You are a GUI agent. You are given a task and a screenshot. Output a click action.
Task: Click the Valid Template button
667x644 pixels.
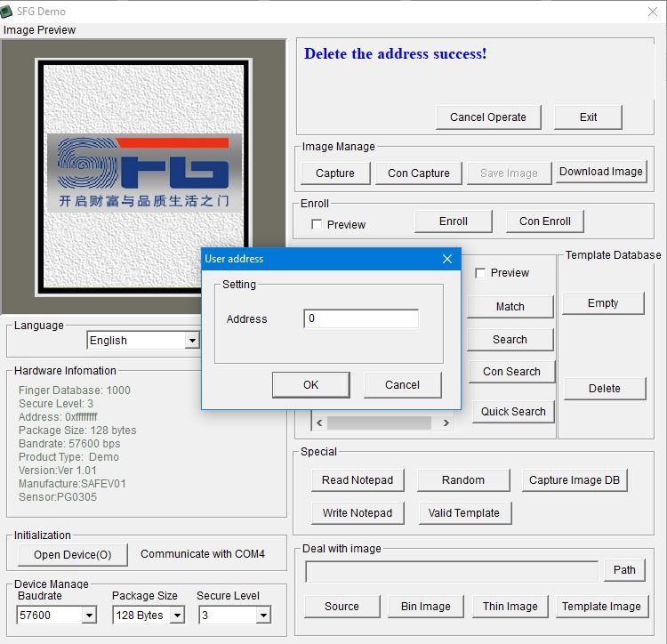point(464,513)
